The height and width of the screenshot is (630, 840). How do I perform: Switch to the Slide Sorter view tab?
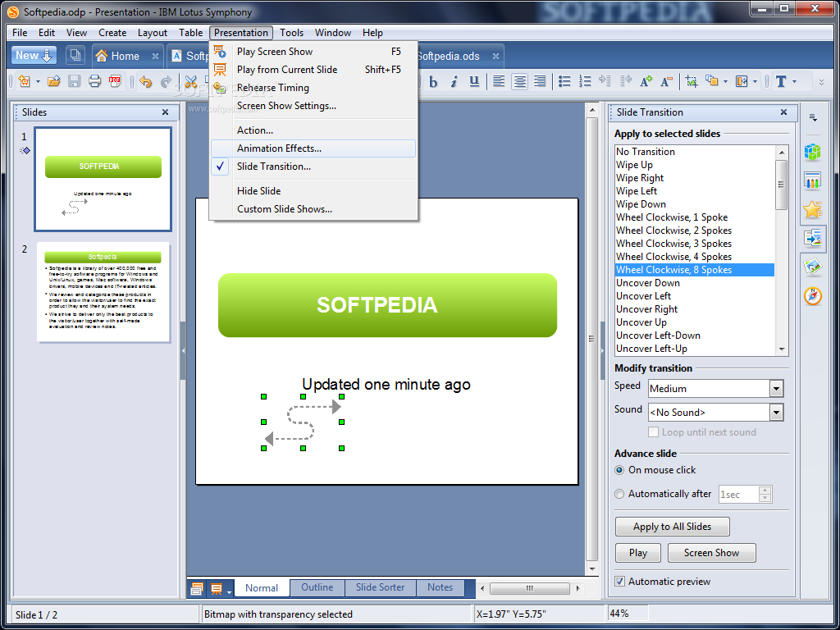coord(381,587)
